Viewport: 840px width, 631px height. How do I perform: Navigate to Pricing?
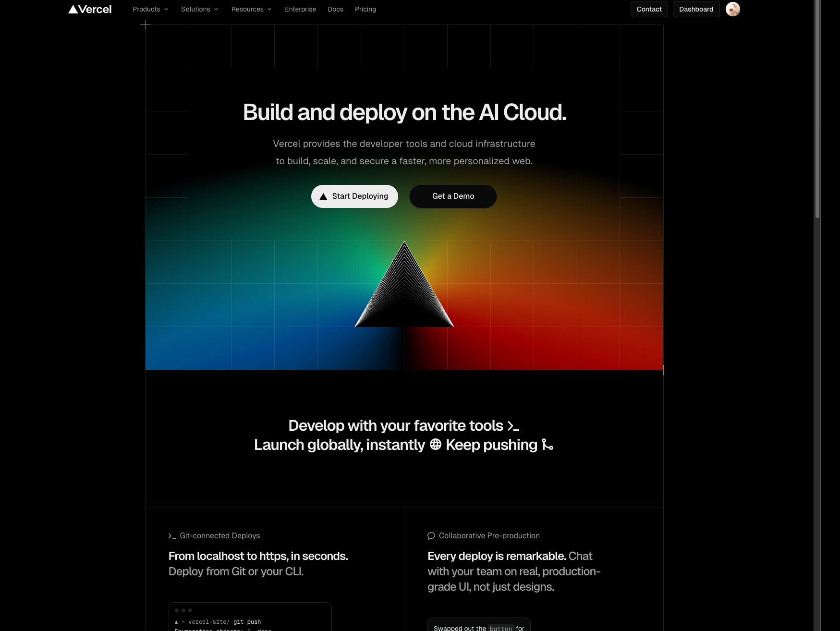click(x=365, y=9)
